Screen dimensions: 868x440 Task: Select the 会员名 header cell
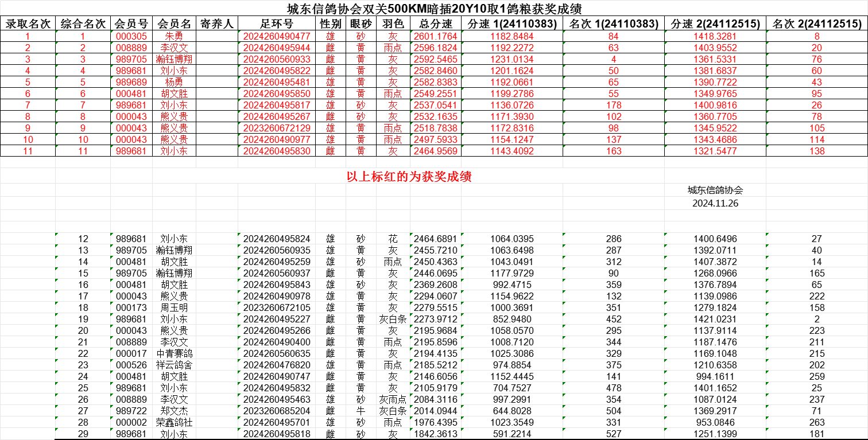pos(174,24)
